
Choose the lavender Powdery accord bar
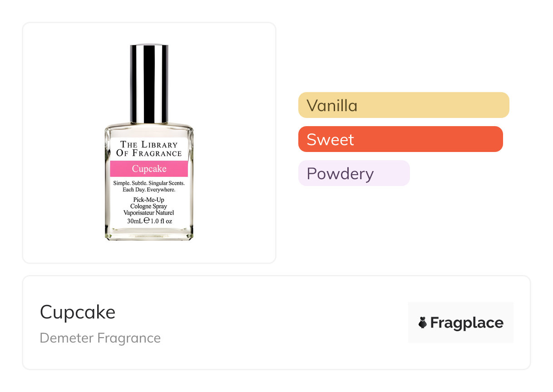pyautogui.click(x=354, y=173)
